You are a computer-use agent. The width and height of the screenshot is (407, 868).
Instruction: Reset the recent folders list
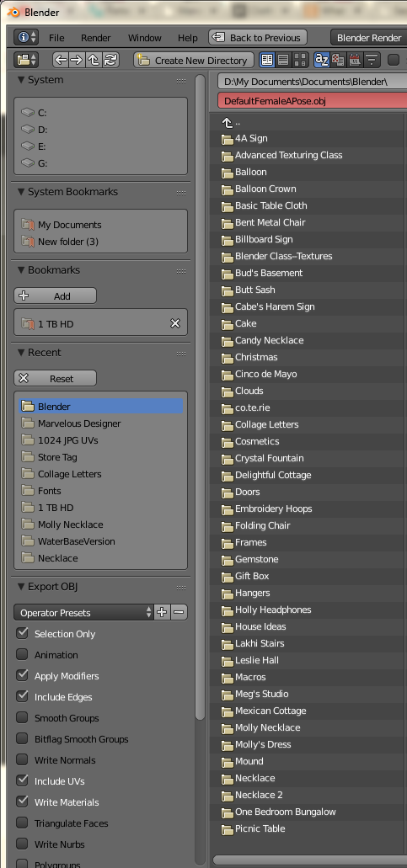[x=56, y=379]
